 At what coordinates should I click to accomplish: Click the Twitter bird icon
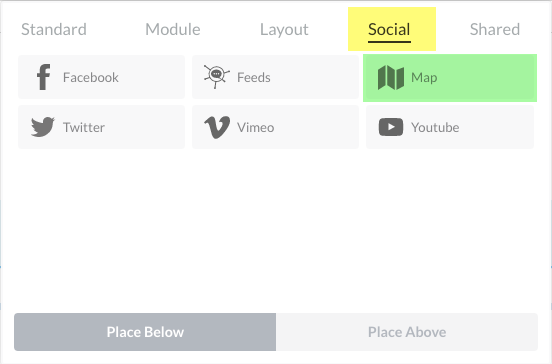click(43, 127)
